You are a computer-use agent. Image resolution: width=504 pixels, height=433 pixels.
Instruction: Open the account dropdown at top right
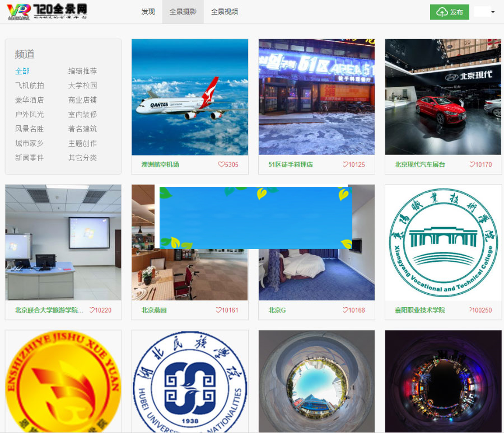point(486,11)
